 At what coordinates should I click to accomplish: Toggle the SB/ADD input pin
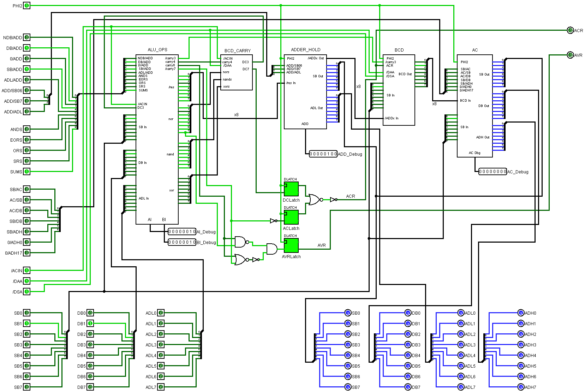click(x=27, y=69)
